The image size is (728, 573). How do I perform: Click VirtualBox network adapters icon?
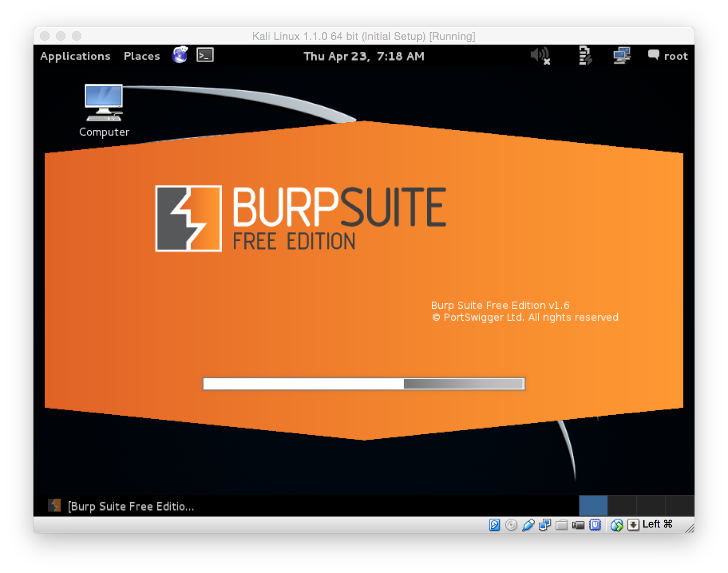[545, 525]
